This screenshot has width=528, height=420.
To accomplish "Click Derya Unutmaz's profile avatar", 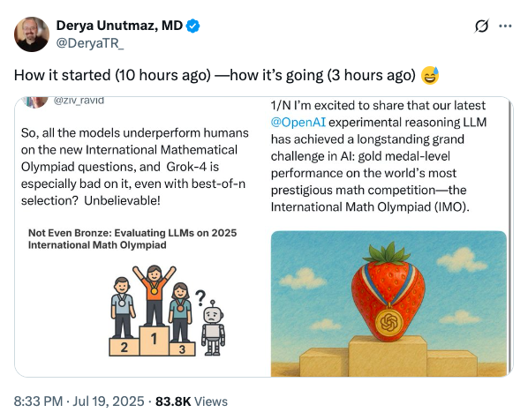I will click(32, 34).
